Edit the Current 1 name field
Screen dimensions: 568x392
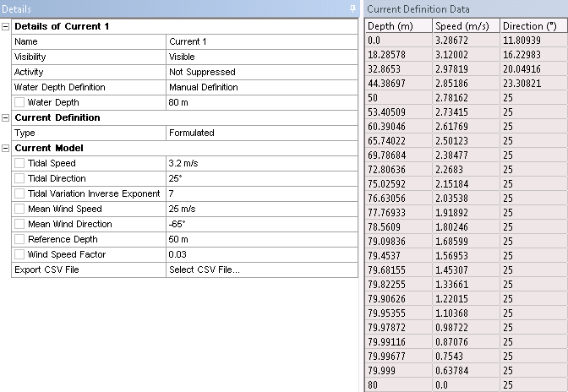[261, 41]
